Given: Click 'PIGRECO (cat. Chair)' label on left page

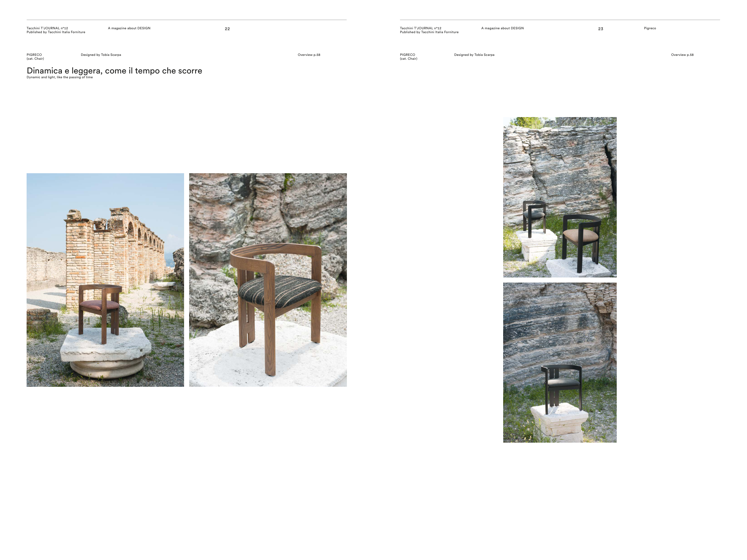Looking at the screenshot, I should click(x=35, y=56).
